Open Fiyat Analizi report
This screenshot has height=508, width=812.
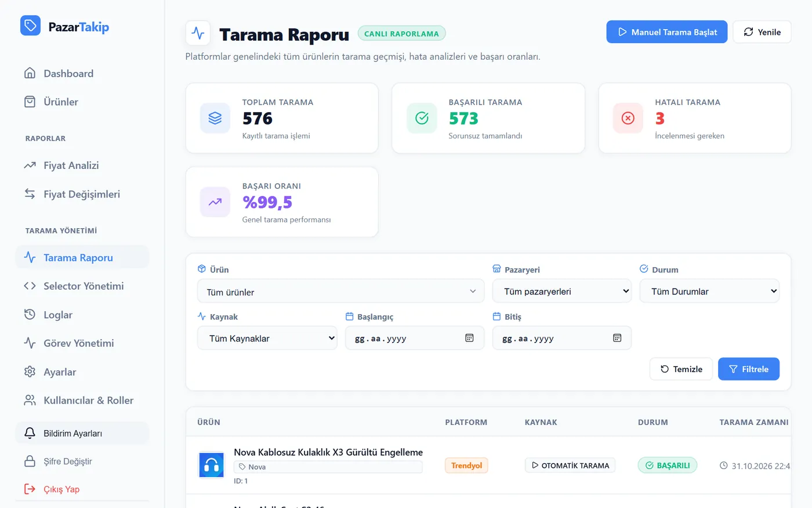(x=82, y=165)
